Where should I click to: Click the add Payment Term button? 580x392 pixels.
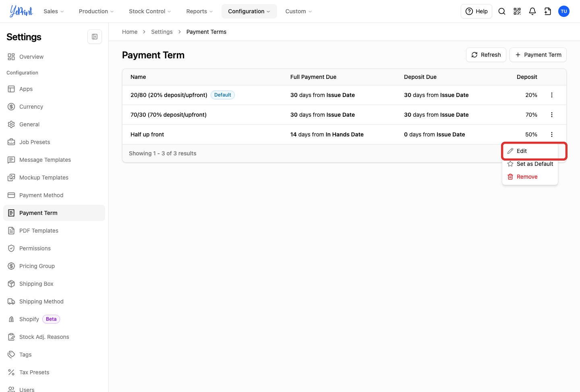(x=538, y=55)
